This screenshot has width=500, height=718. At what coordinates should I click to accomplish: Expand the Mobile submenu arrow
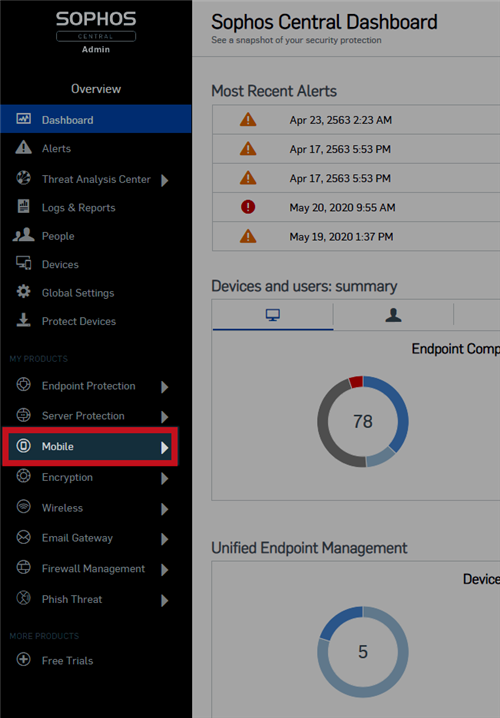coord(165,448)
